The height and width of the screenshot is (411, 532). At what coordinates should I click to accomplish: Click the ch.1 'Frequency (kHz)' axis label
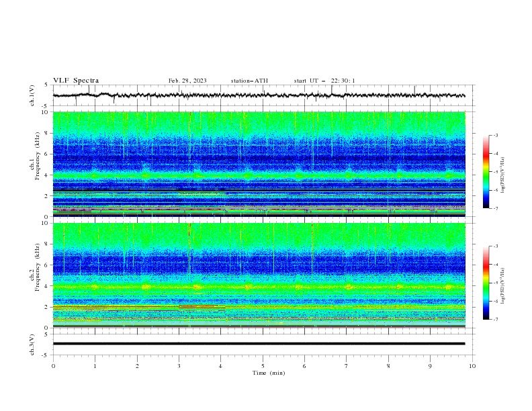tap(38, 156)
